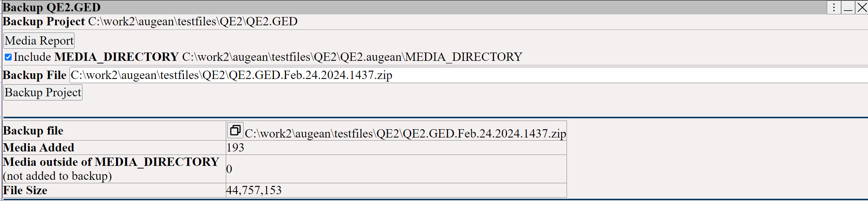Copy the backup zip path with copy icon
This screenshot has height=201, width=868.
click(x=235, y=130)
